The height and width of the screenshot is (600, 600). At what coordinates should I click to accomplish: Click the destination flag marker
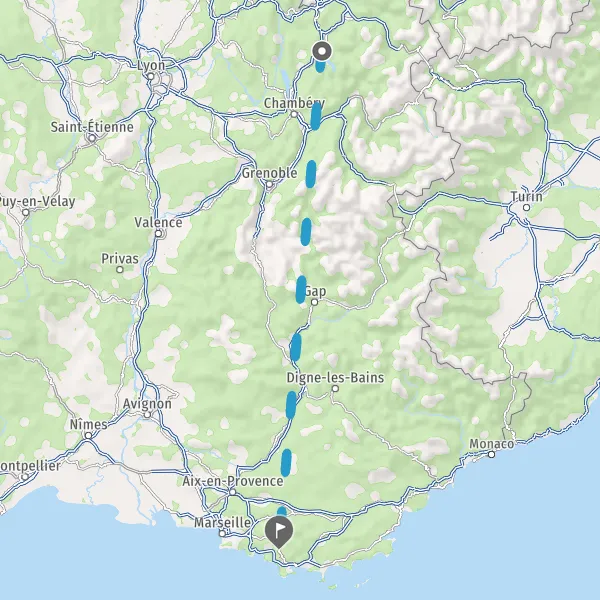[279, 532]
